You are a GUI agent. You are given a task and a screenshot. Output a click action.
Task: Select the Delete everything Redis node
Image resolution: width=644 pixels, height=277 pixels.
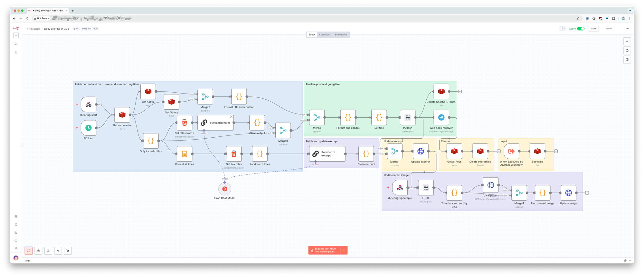[x=480, y=151]
